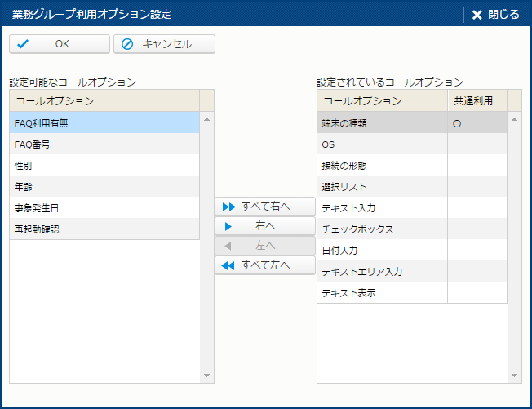Toggle 共通利用 cell for OS row
The image size is (532, 409).
477,144
